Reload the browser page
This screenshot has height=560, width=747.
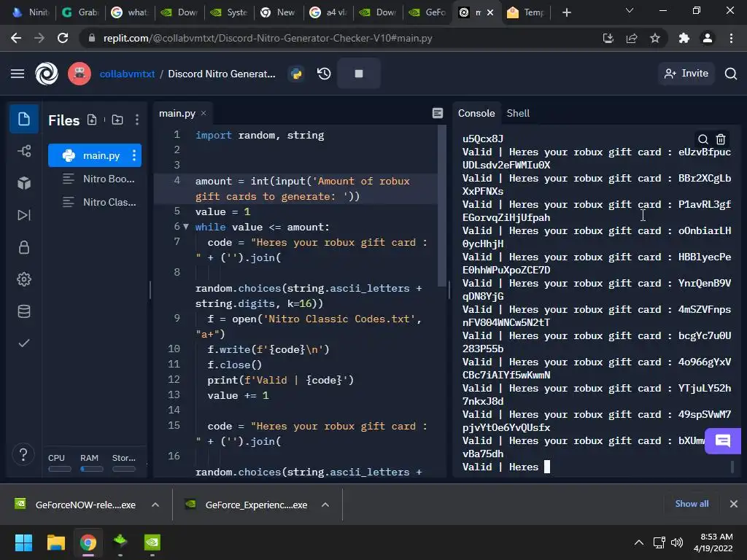click(x=63, y=38)
